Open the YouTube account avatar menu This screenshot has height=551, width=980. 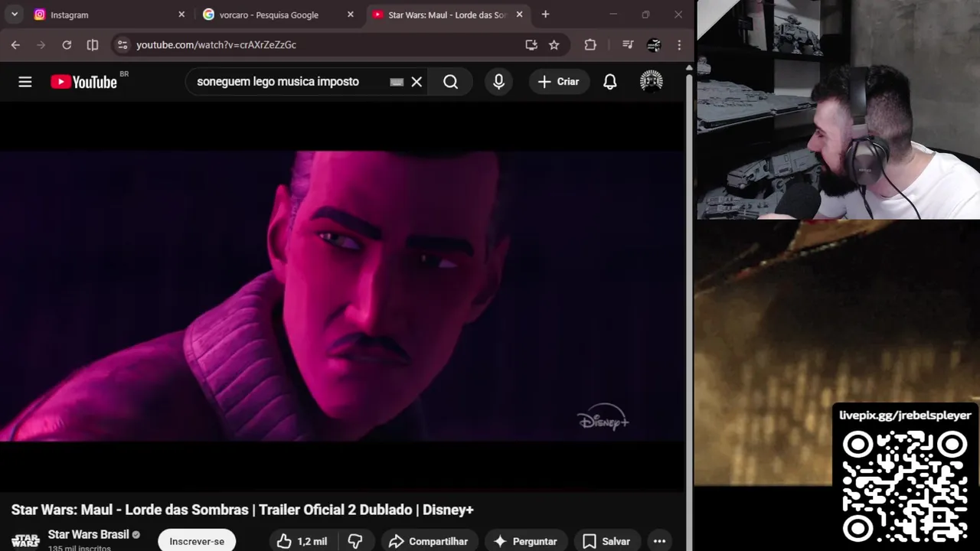[x=652, y=82]
